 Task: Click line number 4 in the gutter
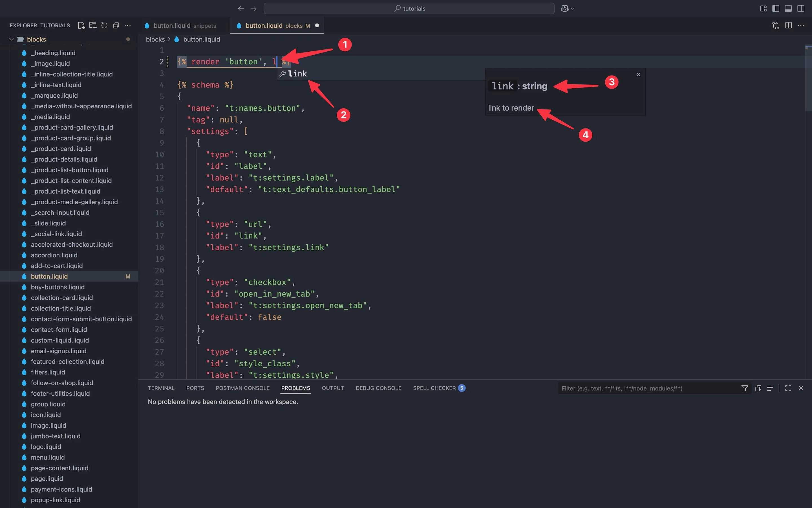(x=162, y=85)
